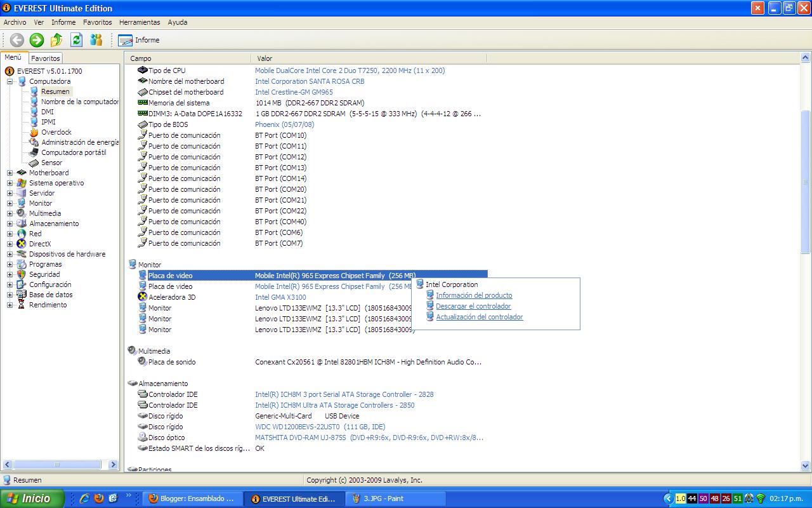The width and height of the screenshot is (812, 508).
Task: Switch to the Favoritos side tab
Action: click(x=46, y=58)
